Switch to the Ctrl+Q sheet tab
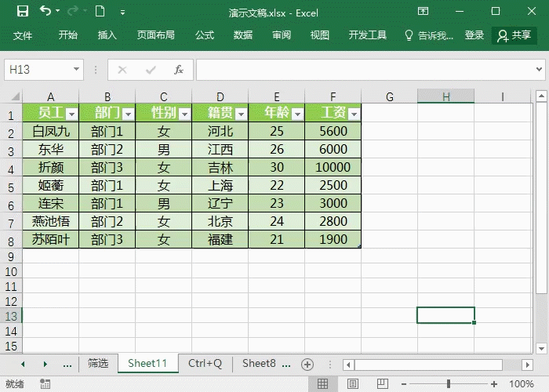Viewport: 549px width, 392px height. (x=205, y=363)
